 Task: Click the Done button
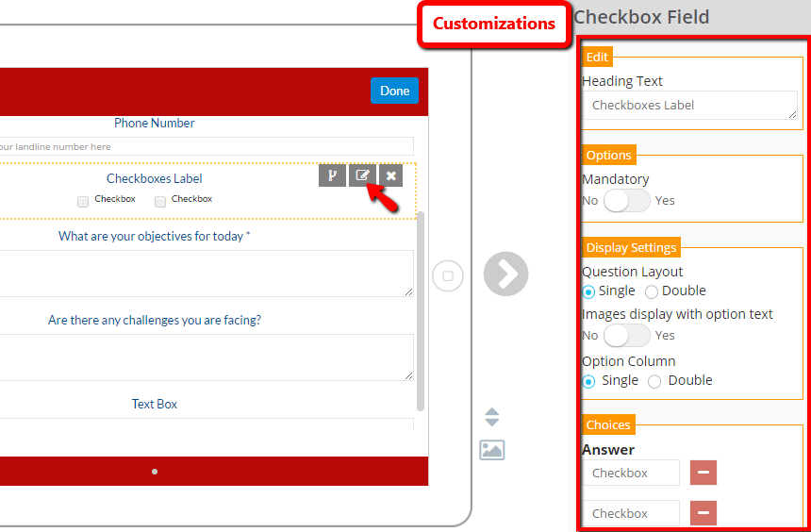(394, 91)
